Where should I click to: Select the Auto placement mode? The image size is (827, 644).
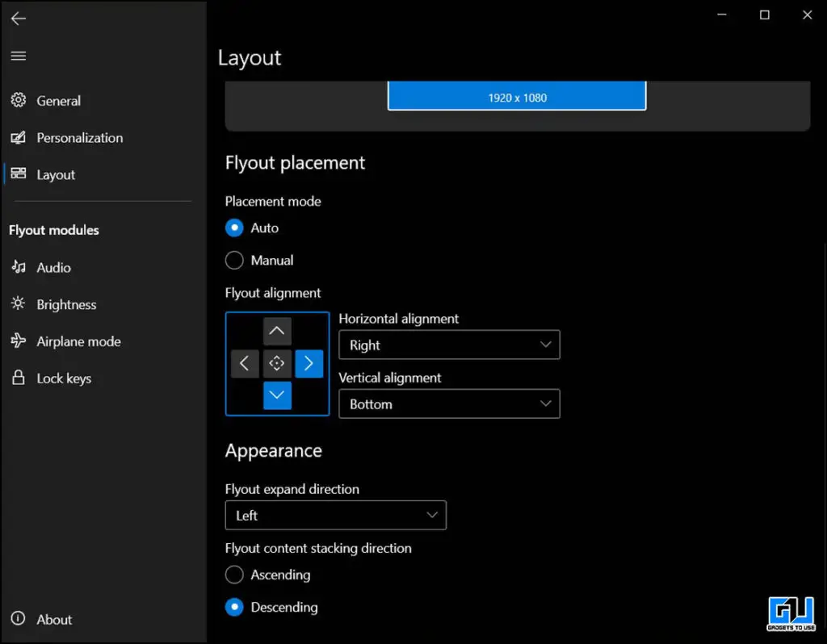point(234,228)
